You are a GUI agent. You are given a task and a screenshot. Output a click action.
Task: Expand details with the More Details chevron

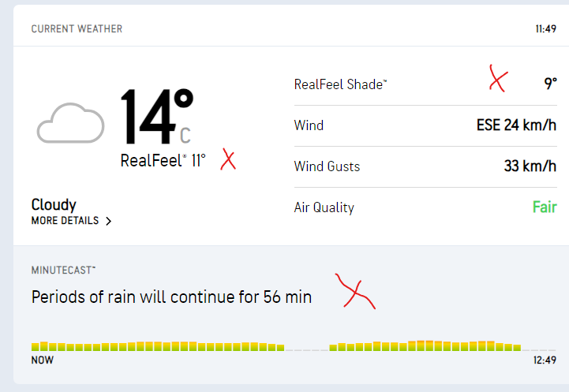coord(108,222)
